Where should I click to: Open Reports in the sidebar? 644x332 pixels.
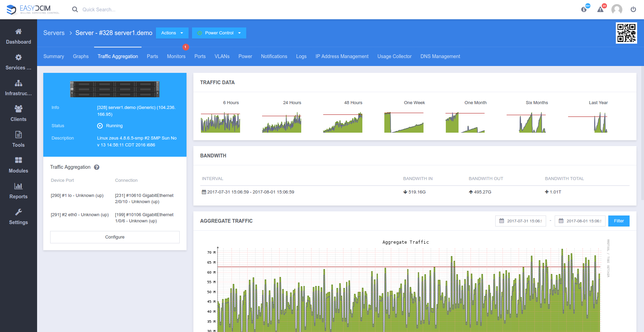19,191
